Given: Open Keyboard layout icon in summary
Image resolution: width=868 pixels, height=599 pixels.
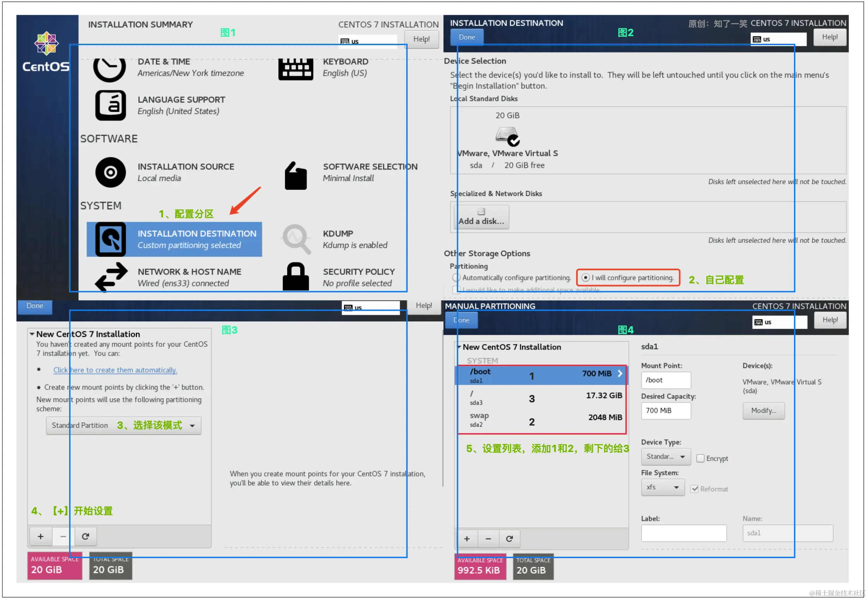Looking at the screenshot, I should [x=296, y=69].
